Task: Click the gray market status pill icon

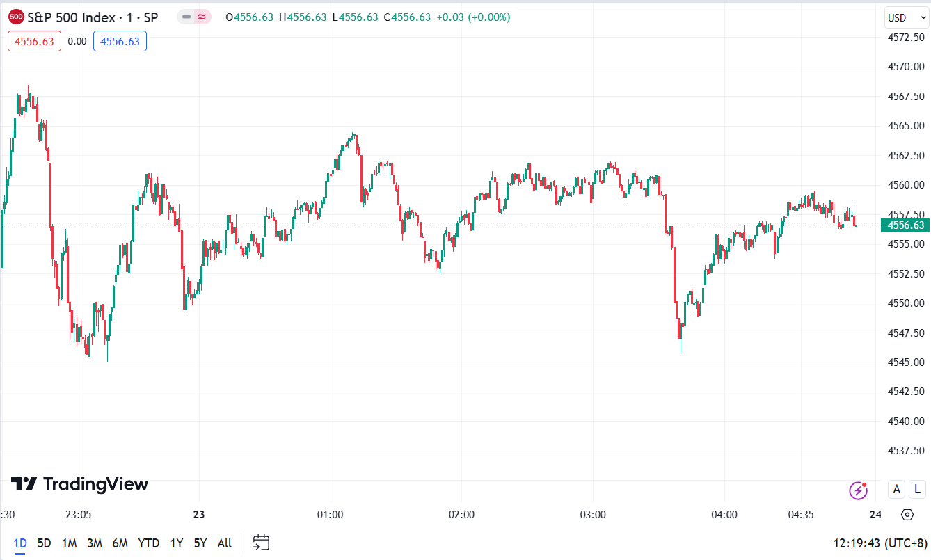Action: point(186,17)
